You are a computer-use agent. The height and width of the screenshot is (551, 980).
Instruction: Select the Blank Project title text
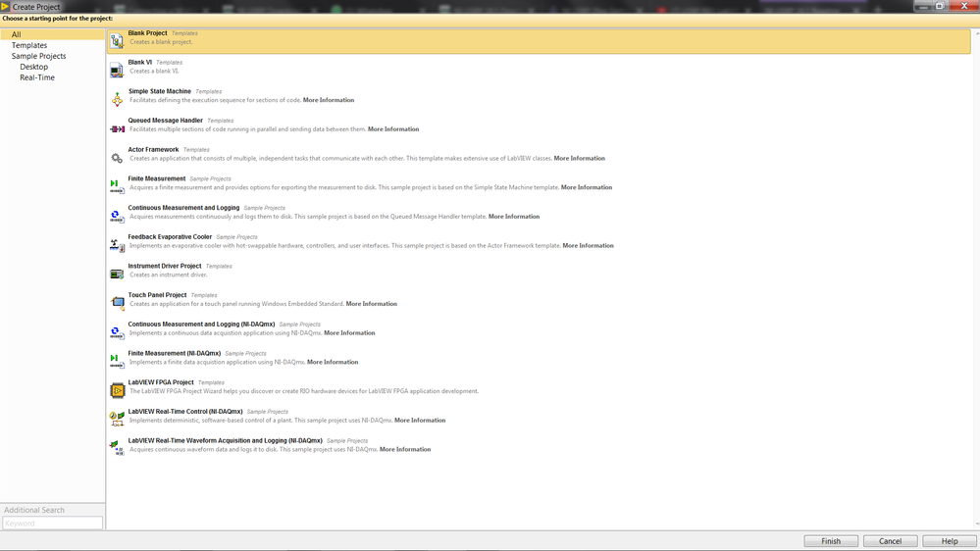[x=147, y=33]
